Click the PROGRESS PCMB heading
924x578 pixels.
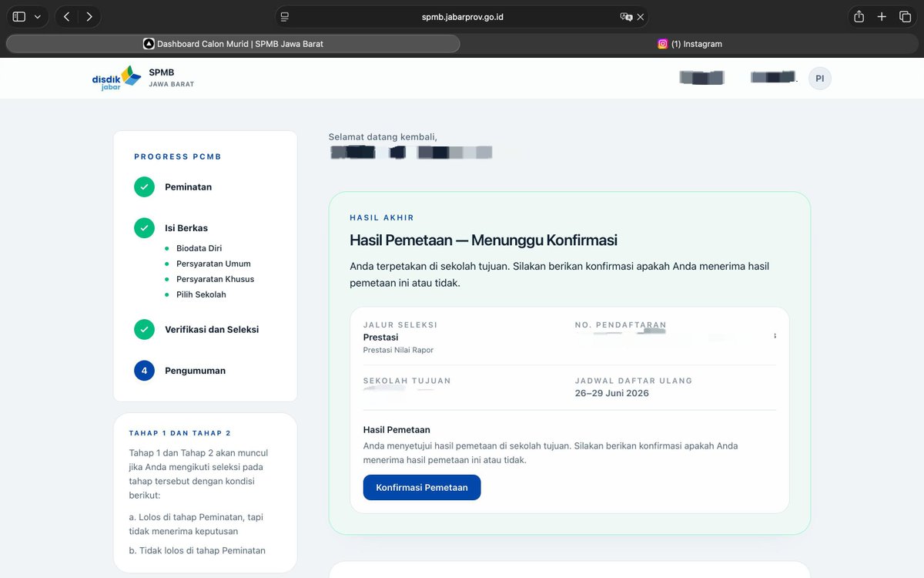click(x=178, y=156)
